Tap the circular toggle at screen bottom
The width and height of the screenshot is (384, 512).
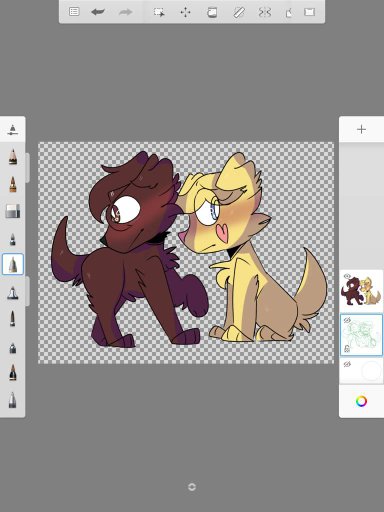pyautogui.click(x=192, y=487)
